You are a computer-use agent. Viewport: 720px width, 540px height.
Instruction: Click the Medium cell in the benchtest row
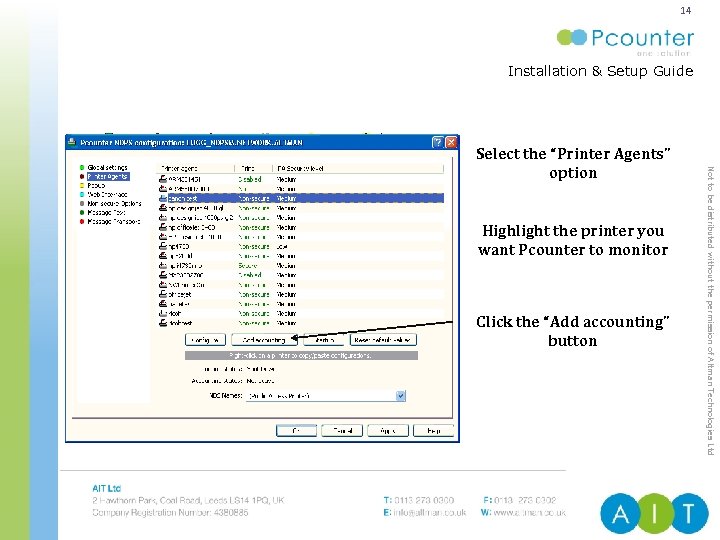287,198
